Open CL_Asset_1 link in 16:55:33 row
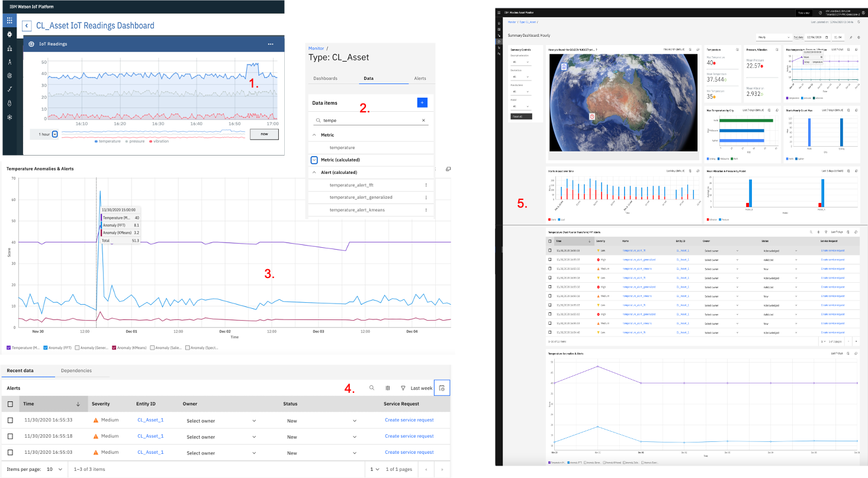 tap(150, 420)
